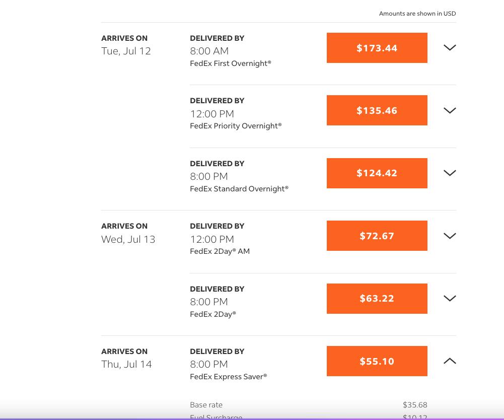Pick the $124.42 Standard Overnight rate
This screenshot has width=504, height=420.
point(377,173)
